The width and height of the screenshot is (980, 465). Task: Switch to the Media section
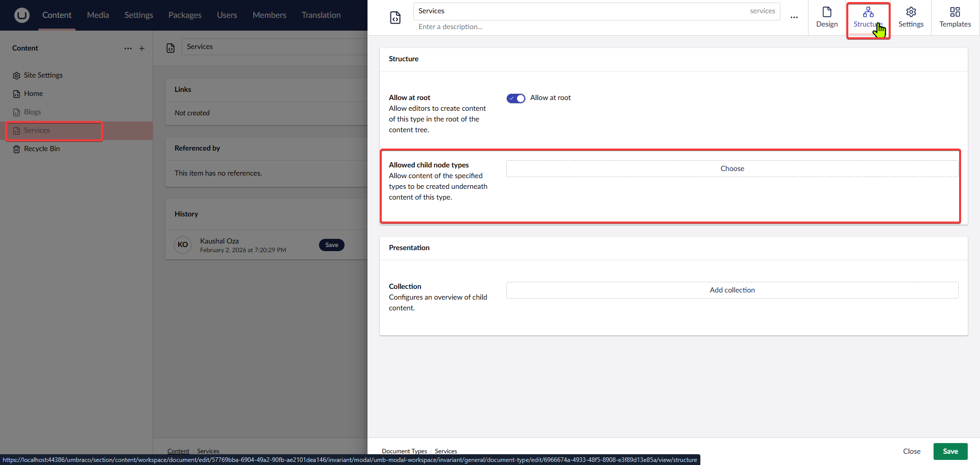[97, 15]
